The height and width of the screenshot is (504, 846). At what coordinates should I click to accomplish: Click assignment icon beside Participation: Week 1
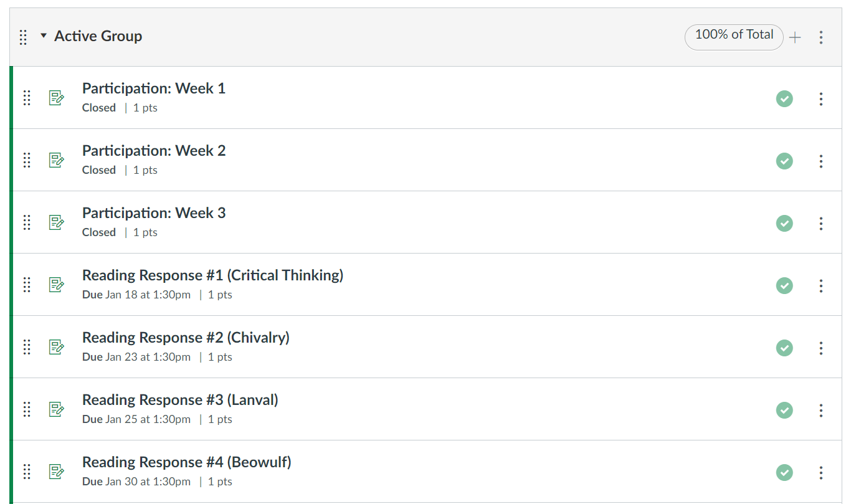(x=57, y=98)
